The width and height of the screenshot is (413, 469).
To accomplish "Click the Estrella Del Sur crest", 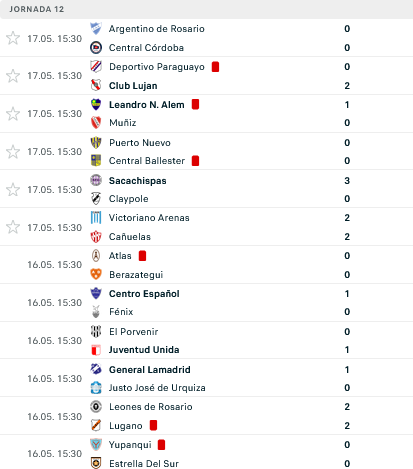I will click(x=96, y=463).
